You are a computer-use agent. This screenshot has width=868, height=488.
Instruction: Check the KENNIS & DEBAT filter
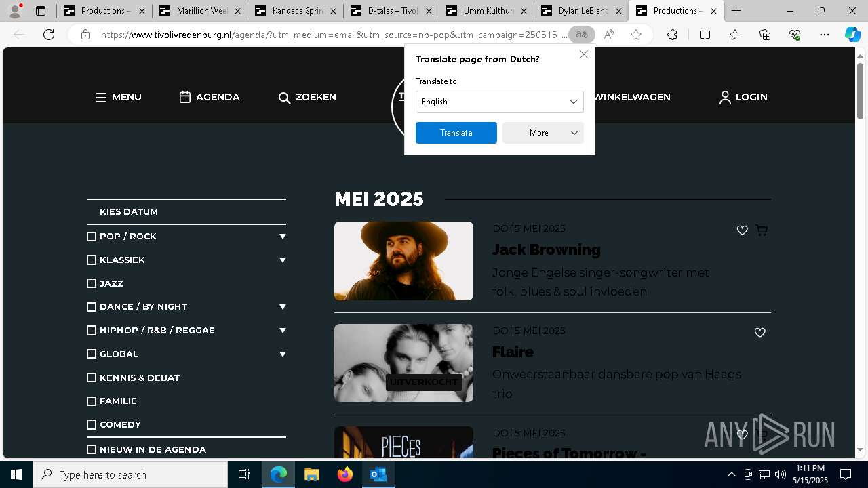click(x=92, y=378)
